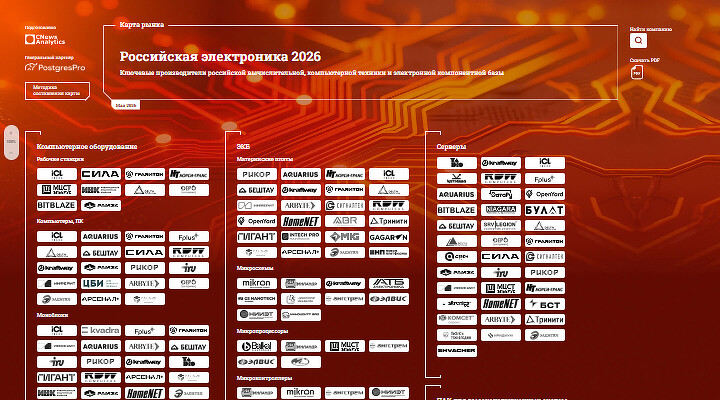The height and width of the screenshot is (400, 720).
Task: Select Arbyte logo under Моноблоки
Action: [145, 346]
